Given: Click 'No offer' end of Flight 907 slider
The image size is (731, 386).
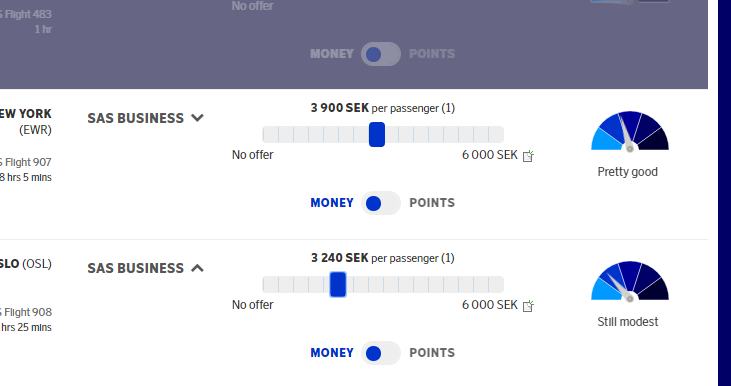Looking at the screenshot, I should point(253,155).
